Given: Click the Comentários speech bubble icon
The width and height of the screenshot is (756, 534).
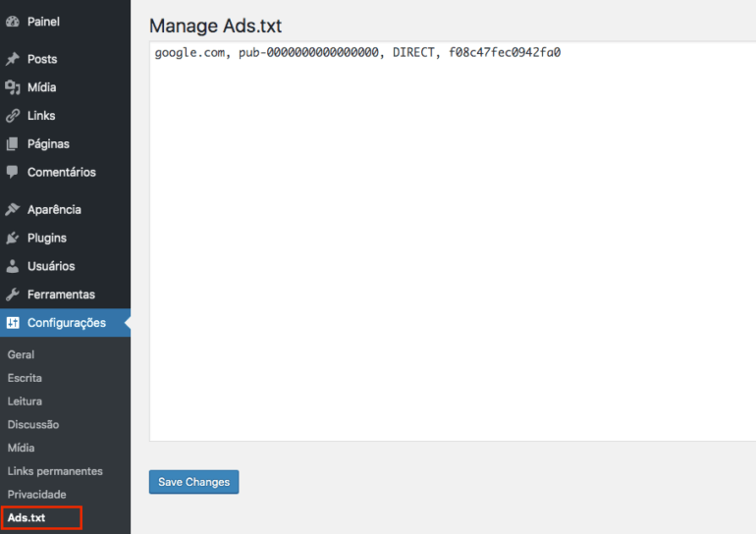Looking at the screenshot, I should tap(13, 172).
